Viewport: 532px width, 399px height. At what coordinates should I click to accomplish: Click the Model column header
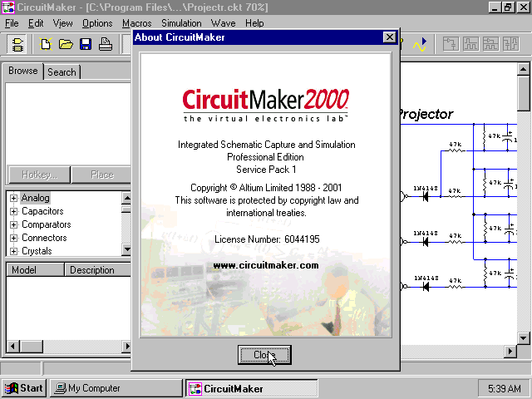35,270
